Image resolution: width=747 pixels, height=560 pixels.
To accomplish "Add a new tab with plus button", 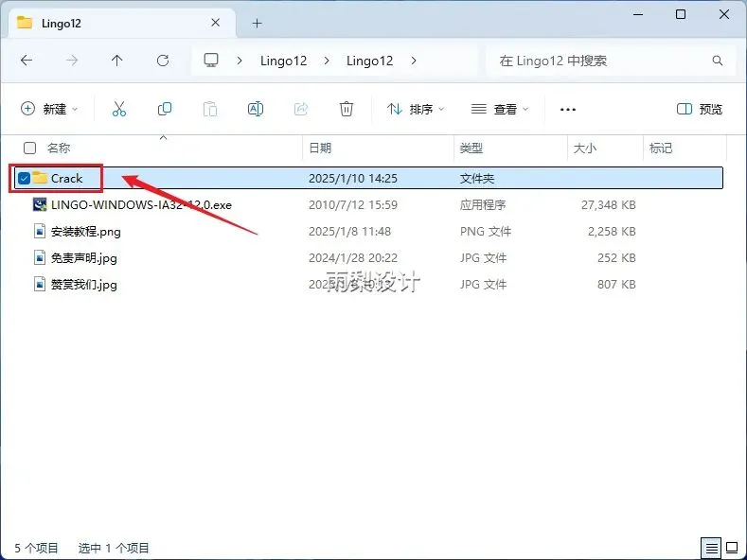I will (x=258, y=23).
